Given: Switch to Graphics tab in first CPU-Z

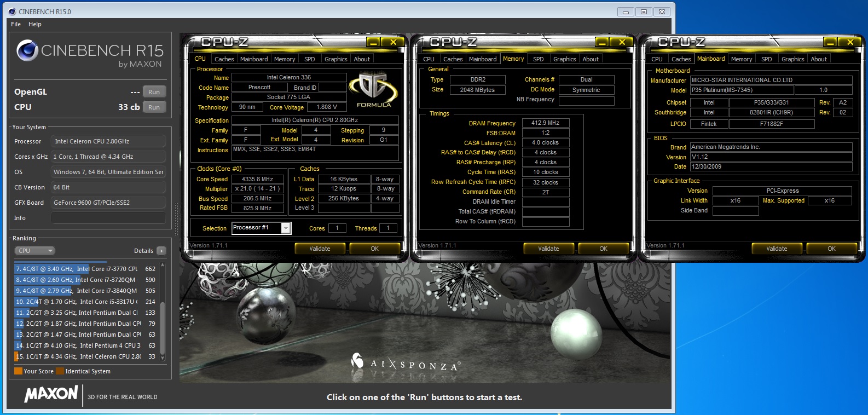Looking at the screenshot, I should click(336, 59).
